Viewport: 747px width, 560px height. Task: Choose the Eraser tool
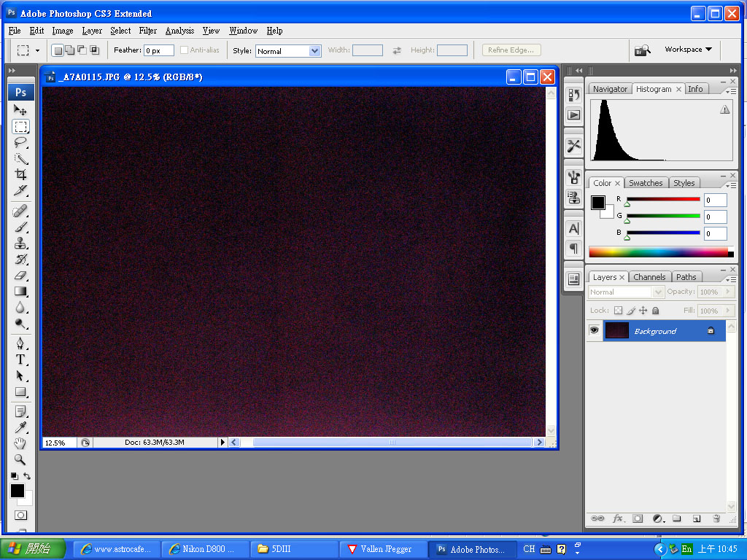pyautogui.click(x=20, y=275)
